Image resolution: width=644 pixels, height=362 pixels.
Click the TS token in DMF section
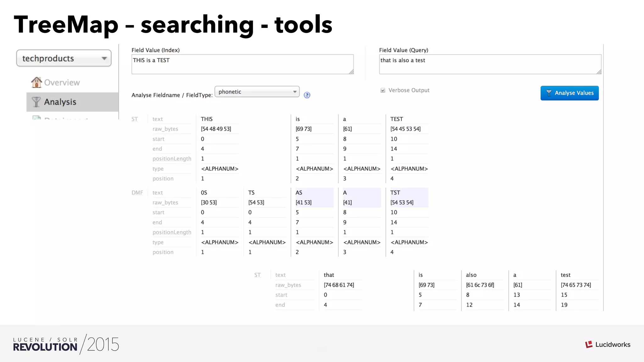coord(251,193)
